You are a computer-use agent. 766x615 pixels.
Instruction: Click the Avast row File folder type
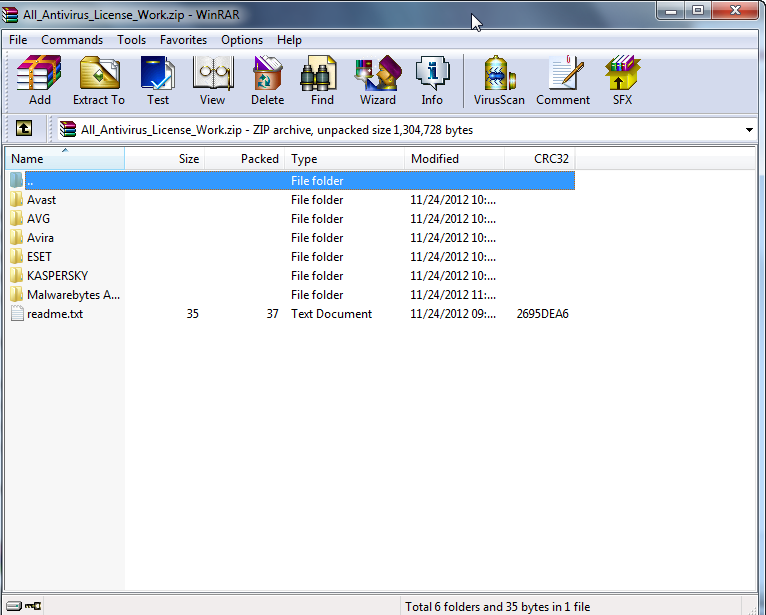coord(317,199)
